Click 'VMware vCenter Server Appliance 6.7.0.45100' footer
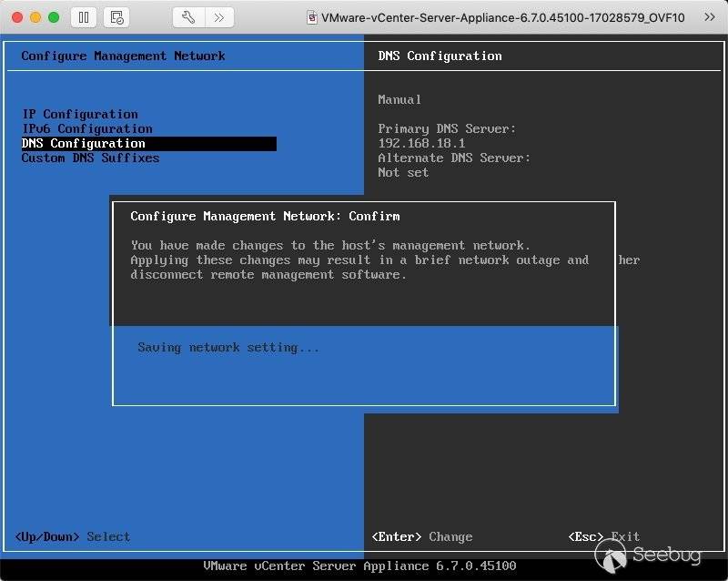Viewport: 728px width, 581px height. click(x=359, y=566)
